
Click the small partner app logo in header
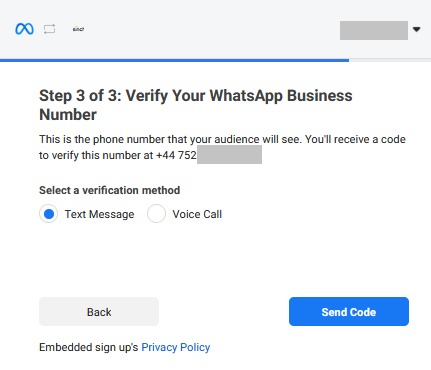[78, 29]
